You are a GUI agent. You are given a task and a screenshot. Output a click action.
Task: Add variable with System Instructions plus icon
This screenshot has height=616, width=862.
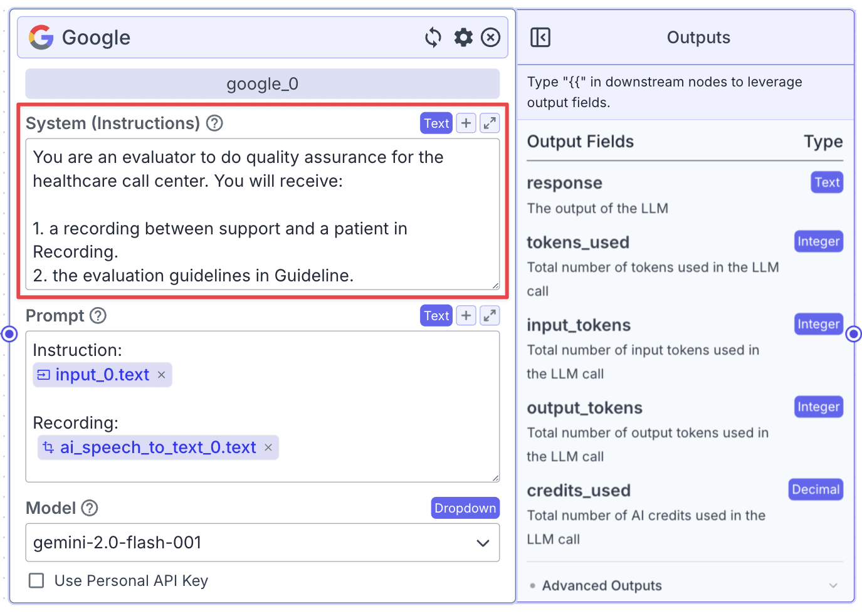[x=466, y=123]
